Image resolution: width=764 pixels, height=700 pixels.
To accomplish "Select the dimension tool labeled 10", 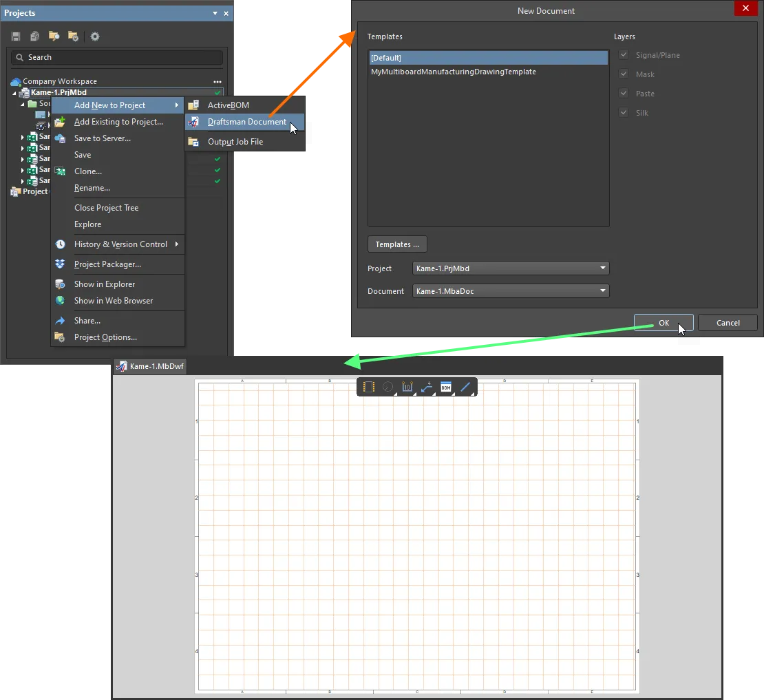I will point(408,387).
